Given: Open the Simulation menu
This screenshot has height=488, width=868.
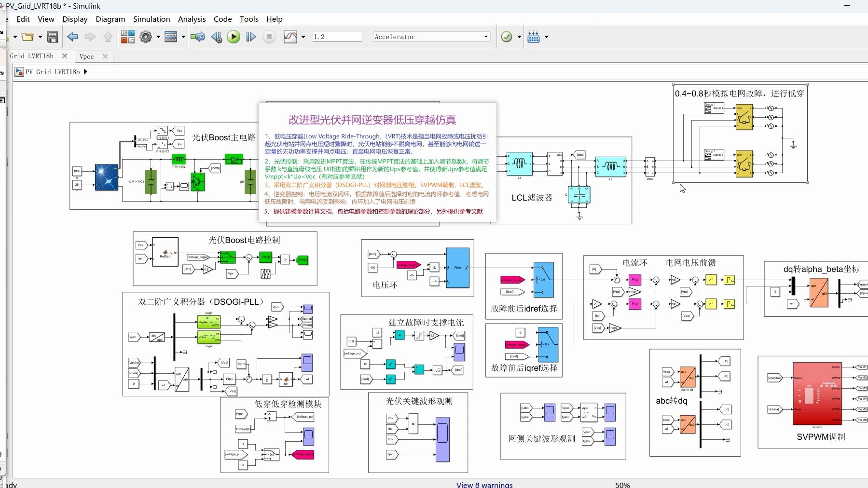Looking at the screenshot, I should tap(152, 19).
